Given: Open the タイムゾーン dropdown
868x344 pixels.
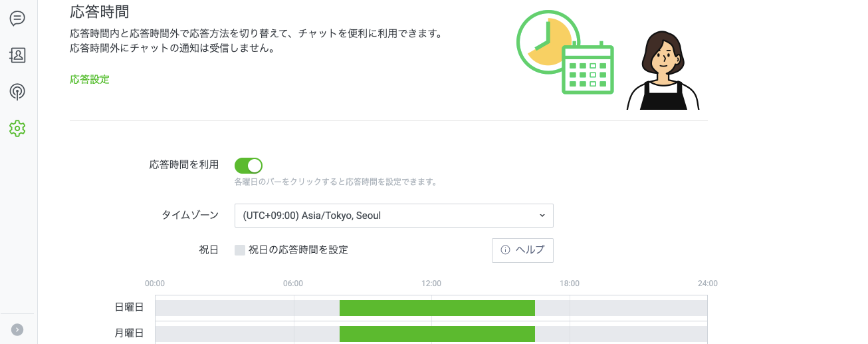Looking at the screenshot, I should tap(393, 216).
